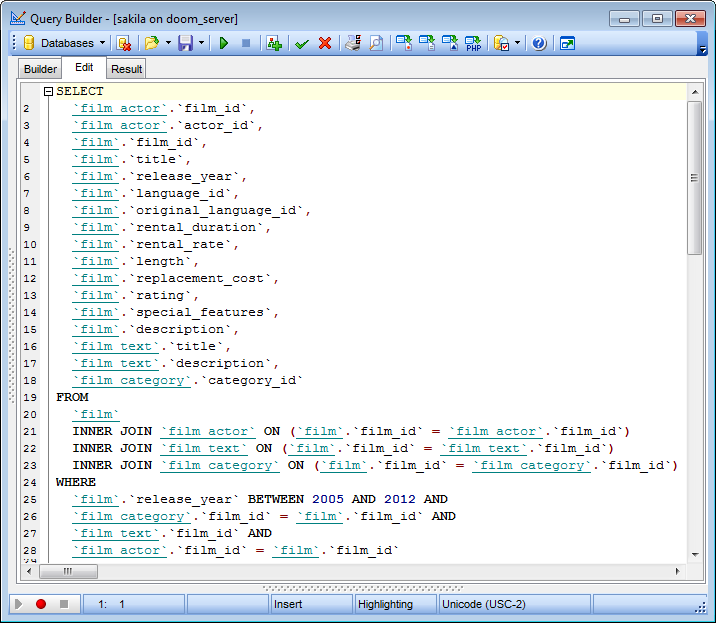This screenshot has width=716, height=623.
Task: Click the Export as PHP icon
Action: (475, 43)
